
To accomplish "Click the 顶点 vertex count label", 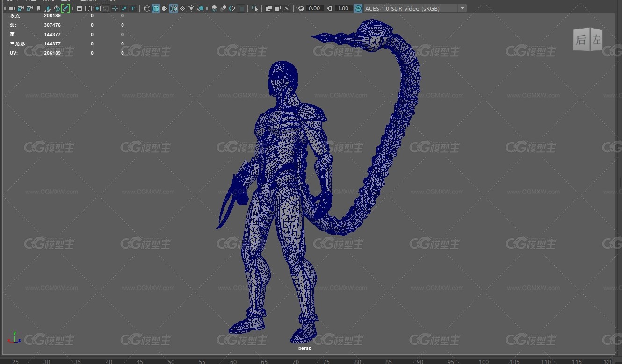I will pyautogui.click(x=15, y=15).
